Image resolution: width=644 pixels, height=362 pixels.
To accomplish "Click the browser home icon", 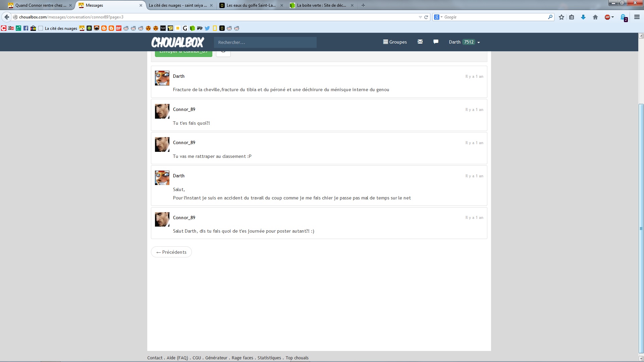I will [x=595, y=17].
